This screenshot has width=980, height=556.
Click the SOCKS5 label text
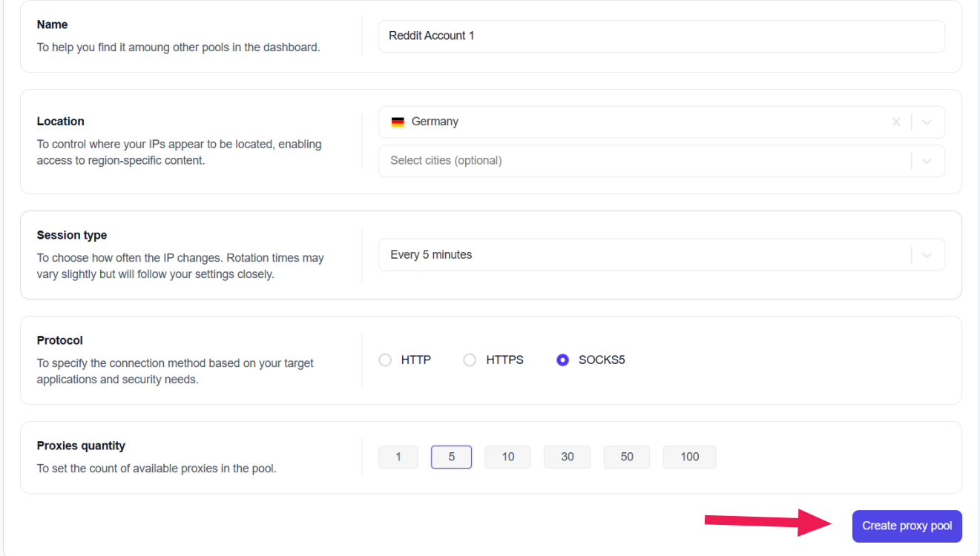tap(602, 360)
